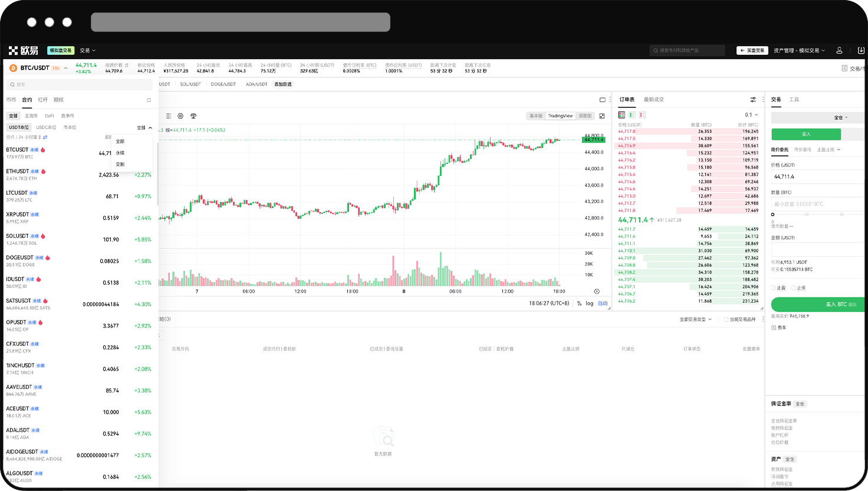
Task: Click 模拟盘交易 demo trading badge
Action: (x=60, y=51)
